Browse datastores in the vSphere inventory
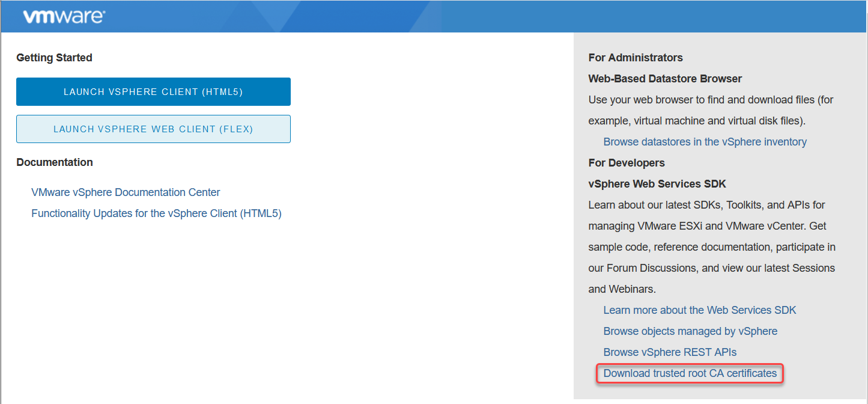 [x=705, y=142]
